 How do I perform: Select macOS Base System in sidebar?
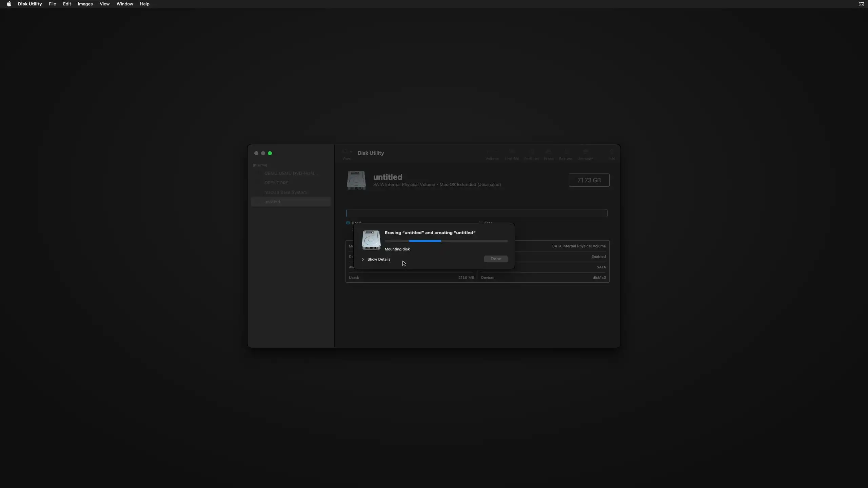pos(285,192)
